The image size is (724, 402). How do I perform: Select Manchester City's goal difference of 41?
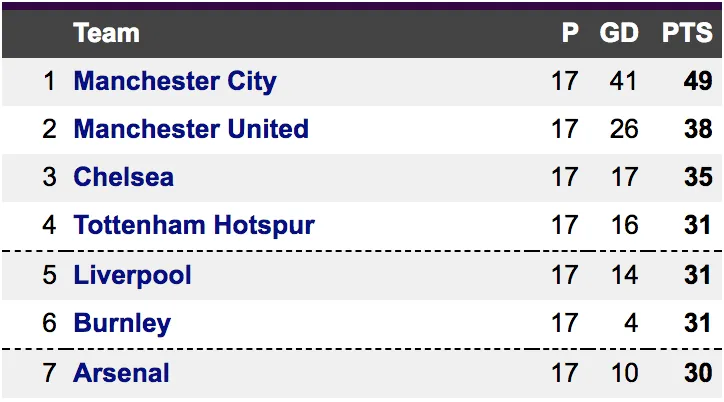click(x=624, y=81)
